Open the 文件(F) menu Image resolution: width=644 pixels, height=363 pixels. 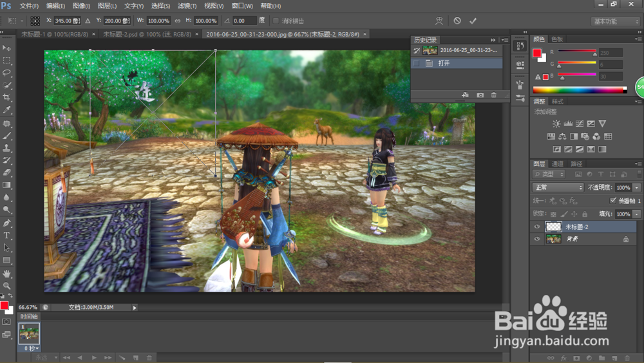point(29,6)
